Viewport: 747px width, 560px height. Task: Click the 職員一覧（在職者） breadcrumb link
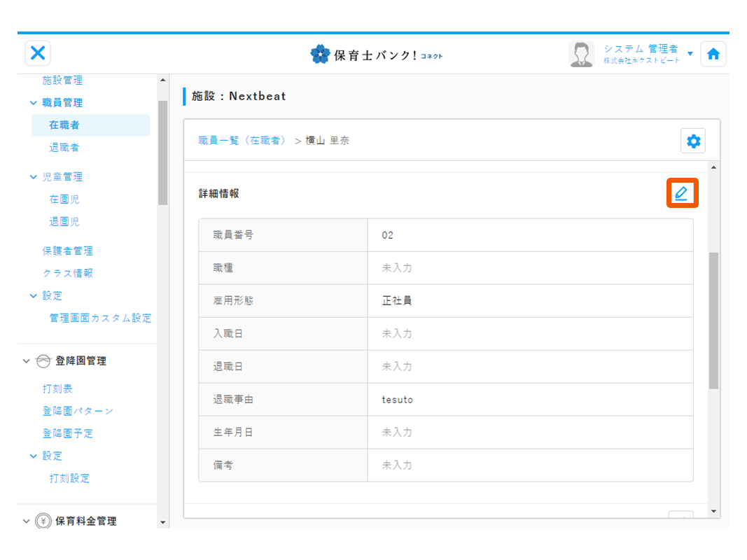(242, 141)
